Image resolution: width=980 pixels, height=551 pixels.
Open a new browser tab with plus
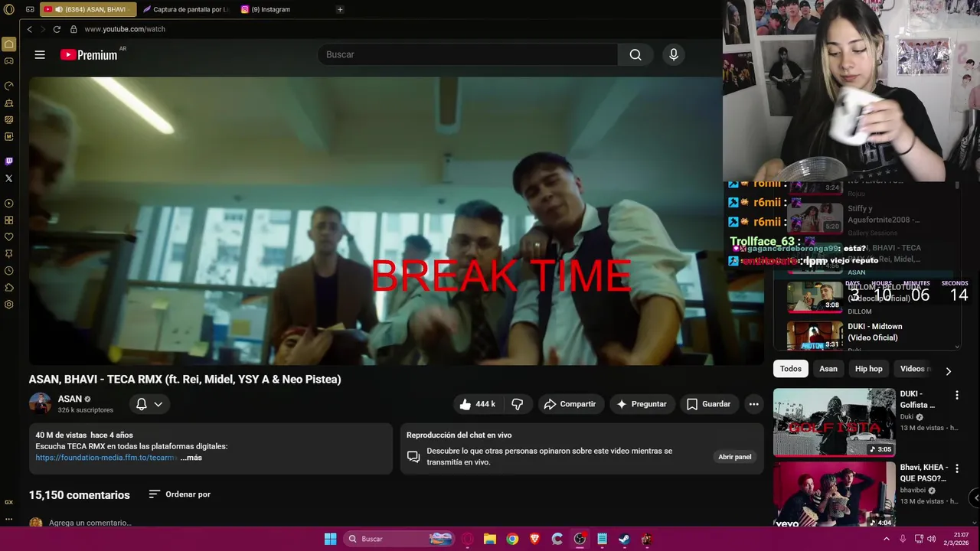click(340, 9)
